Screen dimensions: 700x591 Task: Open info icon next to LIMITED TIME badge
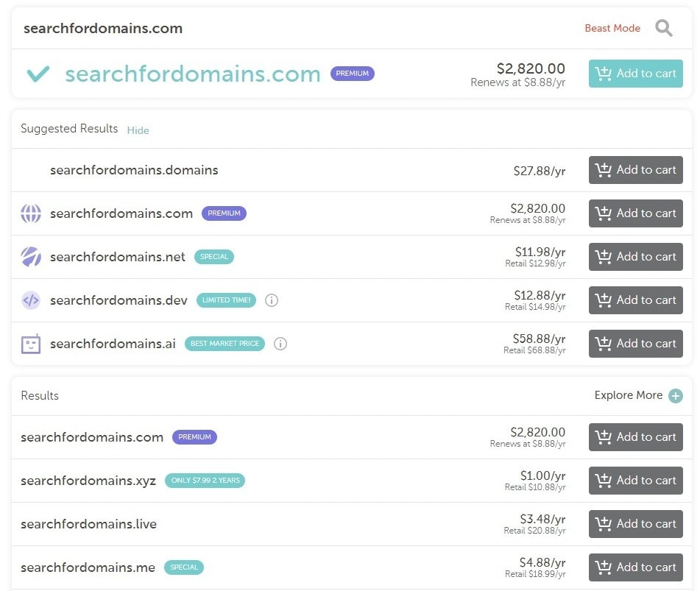click(x=272, y=300)
